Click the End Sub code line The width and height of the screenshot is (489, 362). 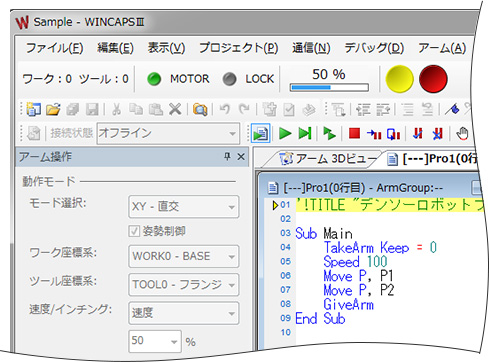(x=320, y=319)
